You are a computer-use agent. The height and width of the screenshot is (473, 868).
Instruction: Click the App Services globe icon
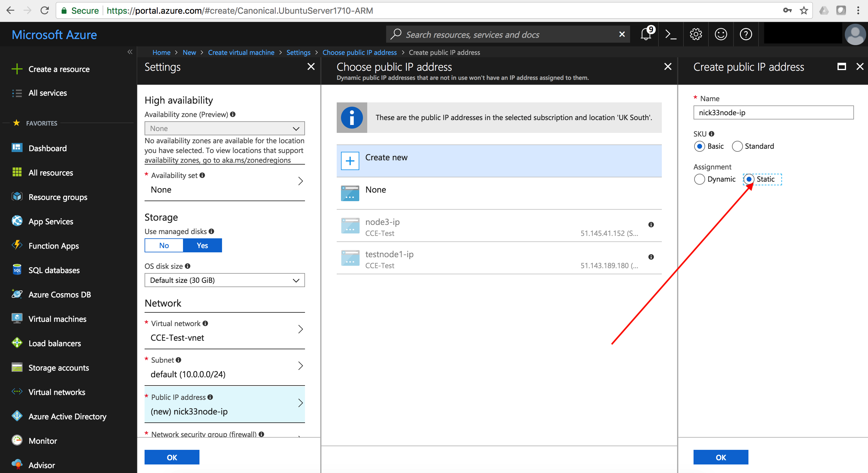pos(17,221)
